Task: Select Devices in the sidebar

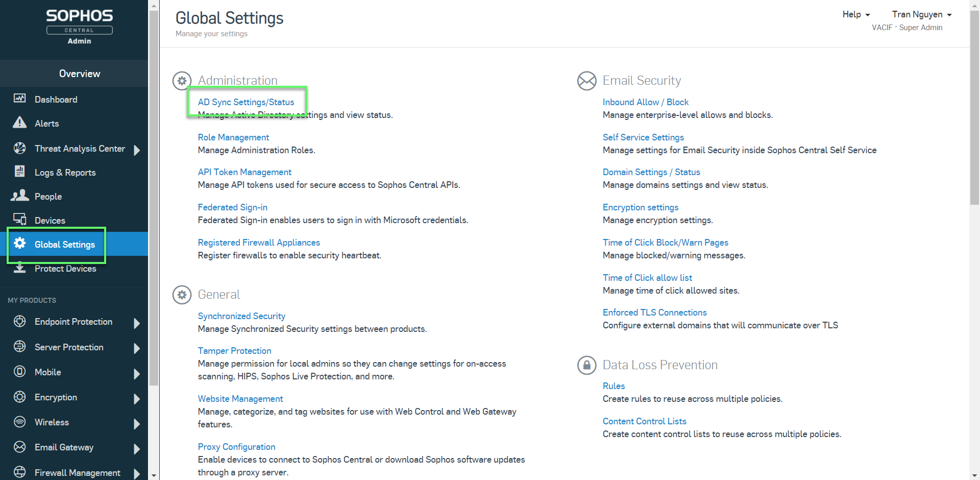Action: (x=50, y=221)
